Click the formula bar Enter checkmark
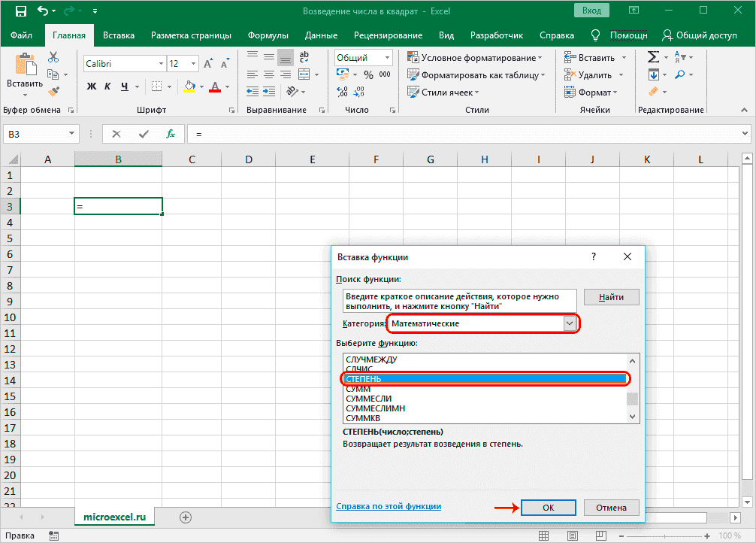Screen dimensions: 756x543 click(x=144, y=134)
